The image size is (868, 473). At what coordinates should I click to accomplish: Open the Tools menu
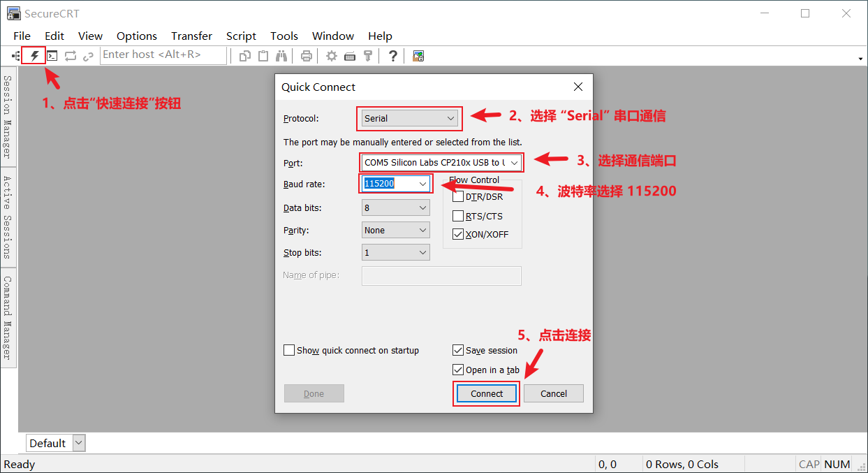pos(284,36)
